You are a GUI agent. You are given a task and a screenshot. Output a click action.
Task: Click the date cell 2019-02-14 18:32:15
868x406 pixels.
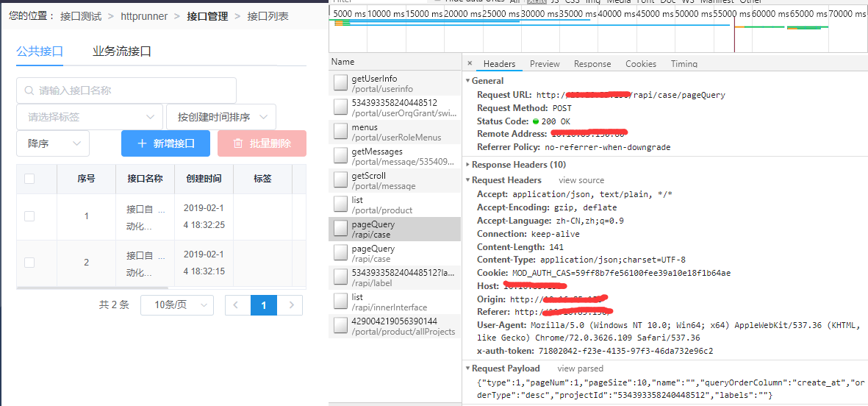(x=204, y=263)
